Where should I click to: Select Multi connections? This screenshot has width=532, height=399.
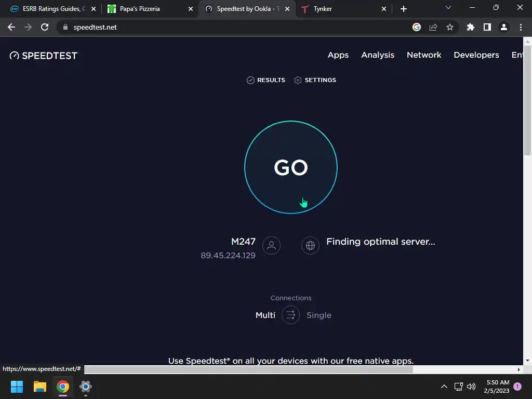pyautogui.click(x=265, y=315)
